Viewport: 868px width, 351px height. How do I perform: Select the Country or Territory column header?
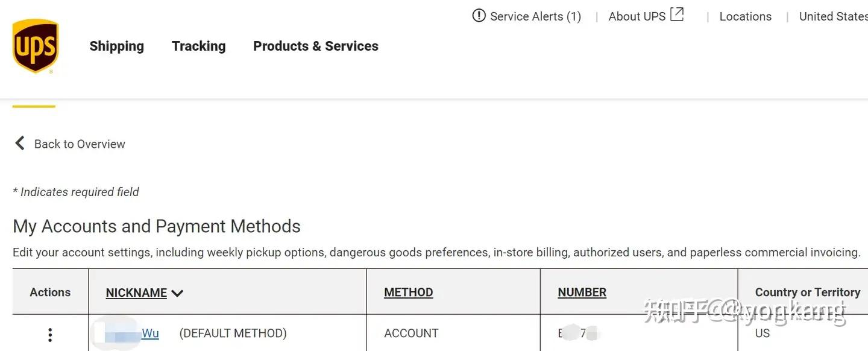pos(807,292)
